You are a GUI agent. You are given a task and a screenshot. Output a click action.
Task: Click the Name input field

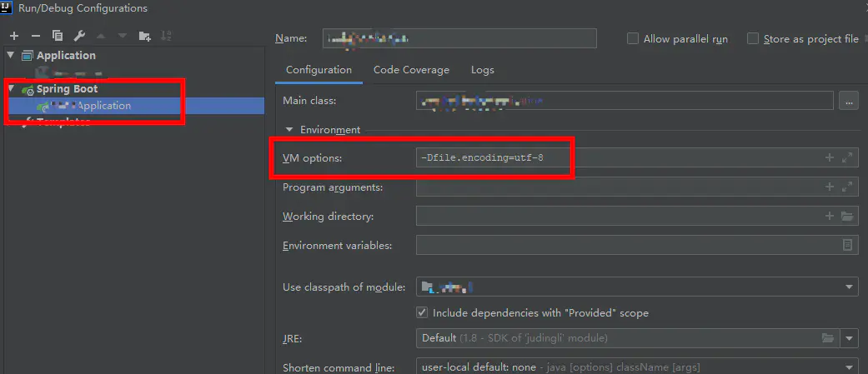pos(459,38)
